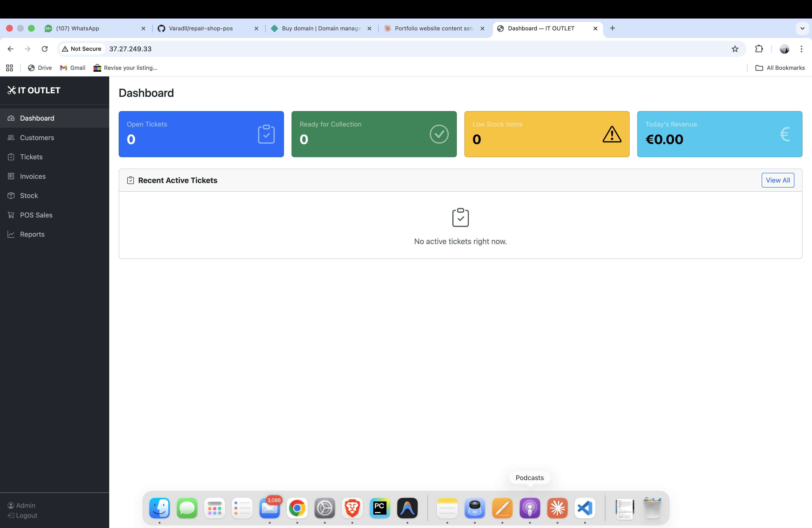
Task: Click the euro icon on Today's Revenue card
Action: 784,134
